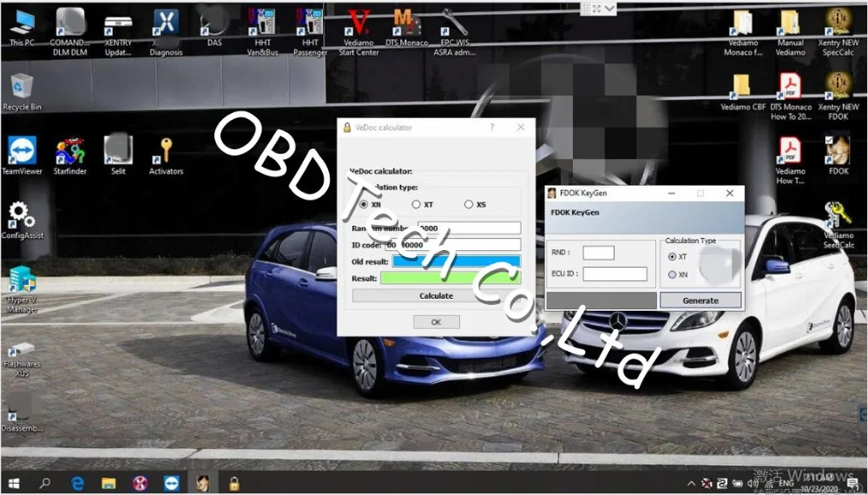This screenshot has height=495, width=868.
Task: Open Vediamo CBF folder
Action: click(743, 92)
